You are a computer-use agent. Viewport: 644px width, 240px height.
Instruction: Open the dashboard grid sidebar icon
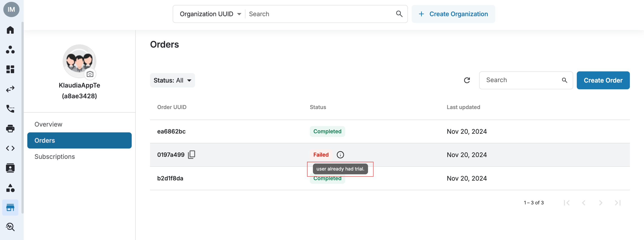click(10, 69)
